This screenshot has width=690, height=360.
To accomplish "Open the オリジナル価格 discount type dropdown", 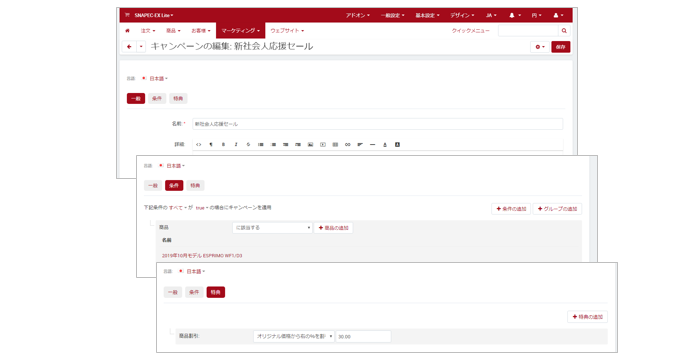I will point(294,336).
